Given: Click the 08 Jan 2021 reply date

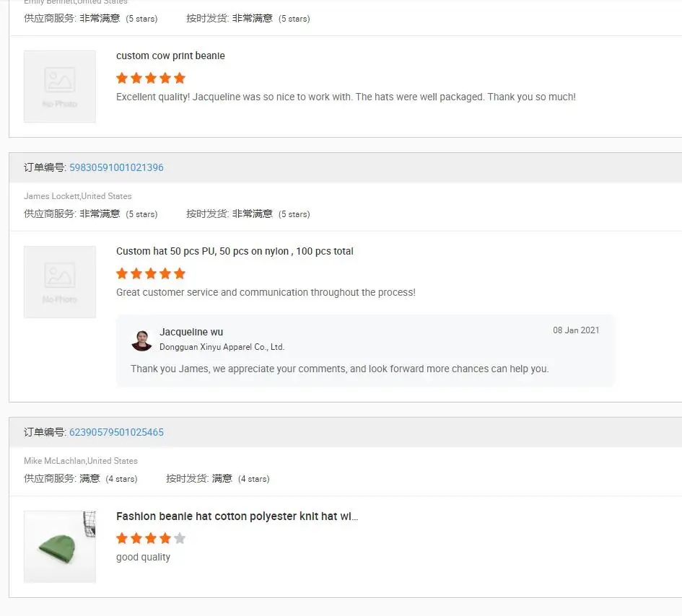Looking at the screenshot, I should pyautogui.click(x=576, y=330).
